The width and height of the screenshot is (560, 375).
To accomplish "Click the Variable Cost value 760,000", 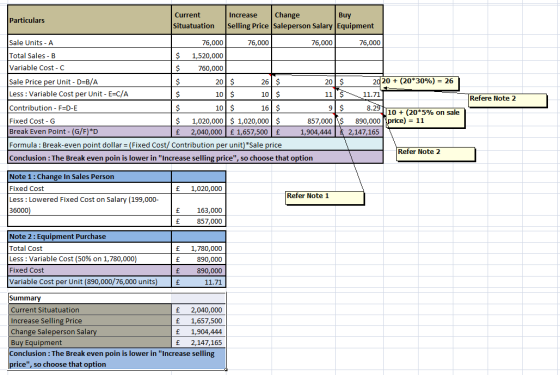I will pyautogui.click(x=199, y=68).
